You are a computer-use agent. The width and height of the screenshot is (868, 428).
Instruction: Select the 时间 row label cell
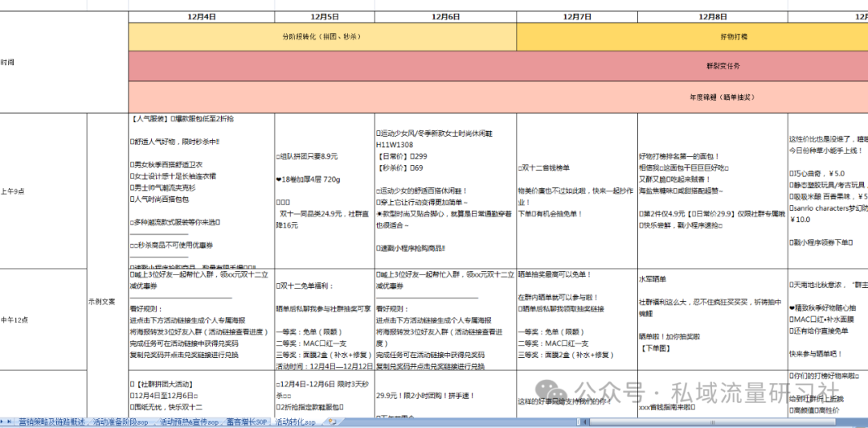tap(64, 62)
